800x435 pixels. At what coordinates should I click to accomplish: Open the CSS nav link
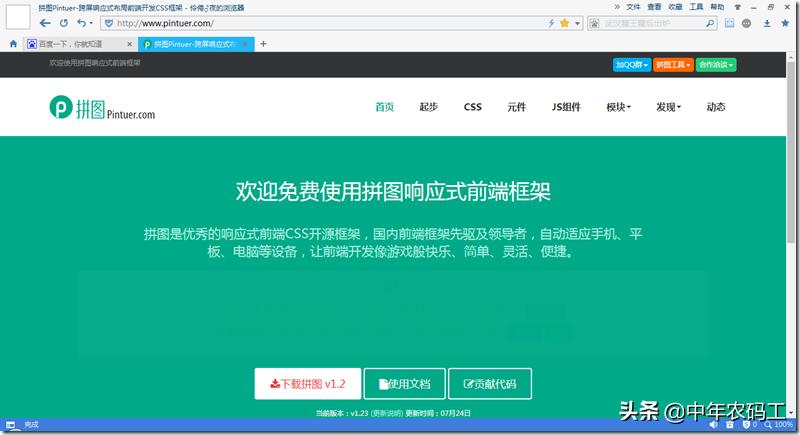click(x=472, y=107)
